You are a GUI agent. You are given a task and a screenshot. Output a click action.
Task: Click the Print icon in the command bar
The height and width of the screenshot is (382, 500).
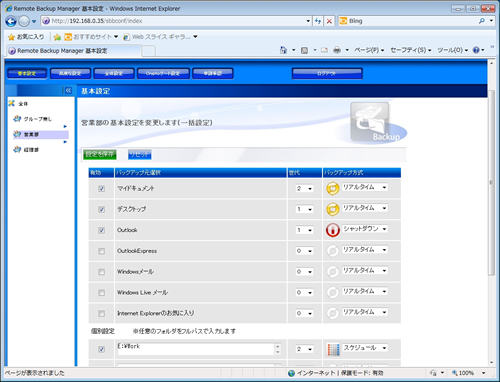click(x=337, y=50)
